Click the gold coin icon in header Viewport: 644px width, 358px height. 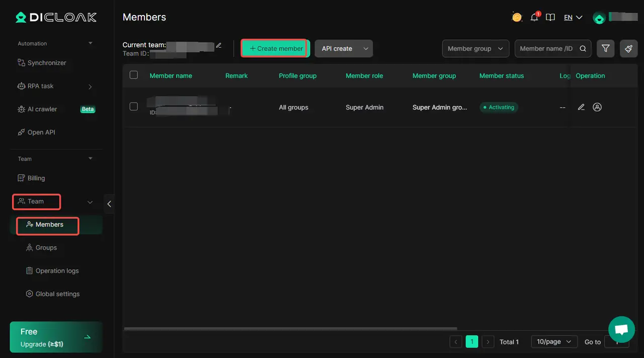(x=517, y=18)
